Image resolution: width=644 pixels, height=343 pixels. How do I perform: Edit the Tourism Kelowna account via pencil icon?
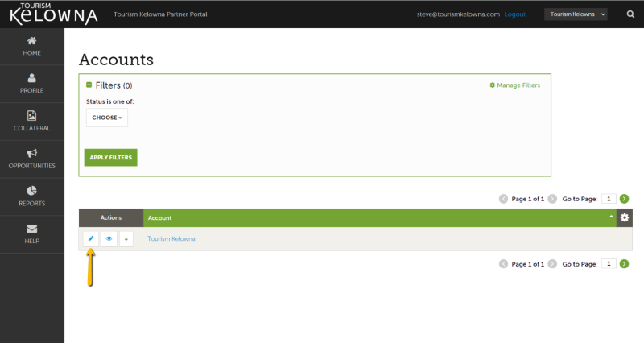pos(91,238)
